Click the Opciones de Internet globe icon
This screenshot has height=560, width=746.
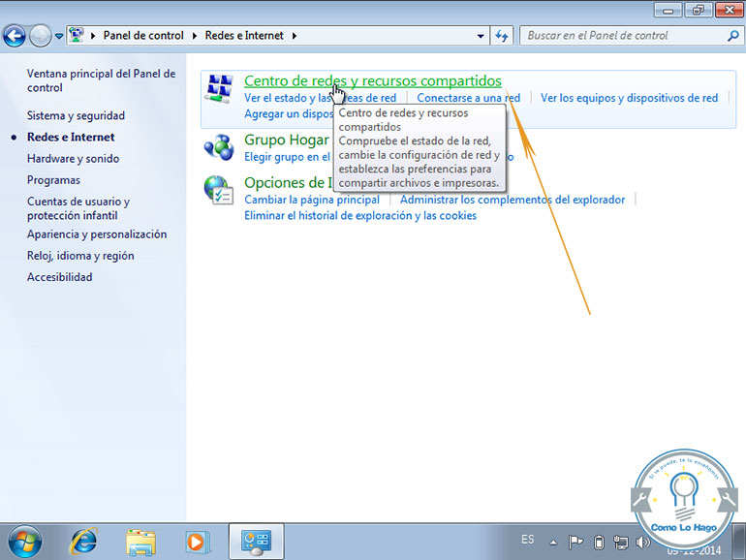pyautogui.click(x=219, y=190)
